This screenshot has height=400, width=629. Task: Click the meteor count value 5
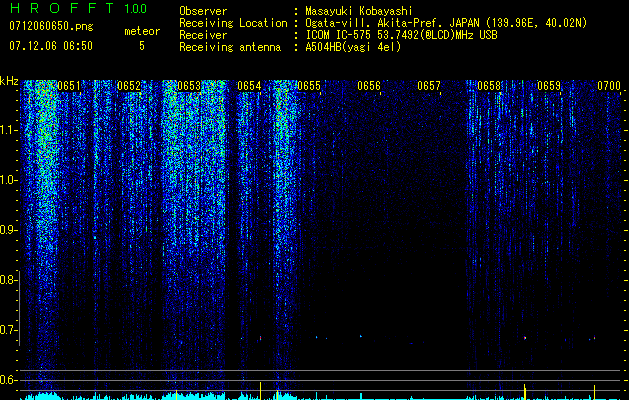pyautogui.click(x=142, y=46)
